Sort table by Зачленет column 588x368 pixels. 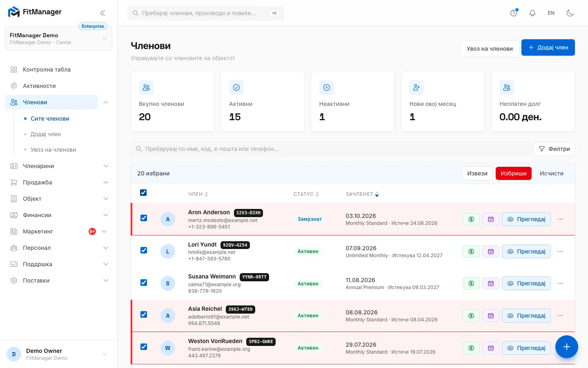click(362, 194)
